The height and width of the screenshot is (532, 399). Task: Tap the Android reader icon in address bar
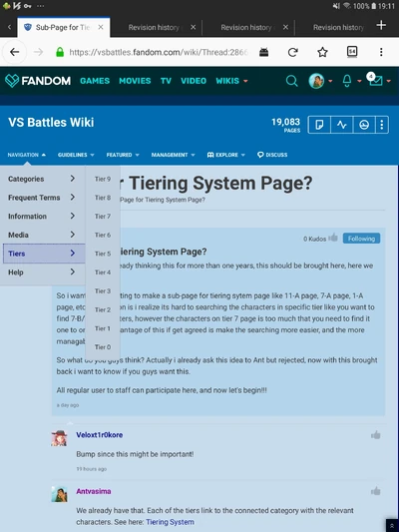263,52
